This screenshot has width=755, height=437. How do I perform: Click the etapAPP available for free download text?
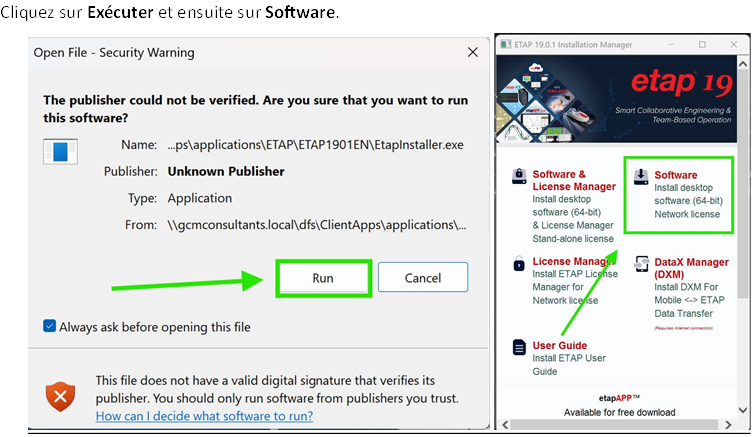pyautogui.click(x=619, y=405)
